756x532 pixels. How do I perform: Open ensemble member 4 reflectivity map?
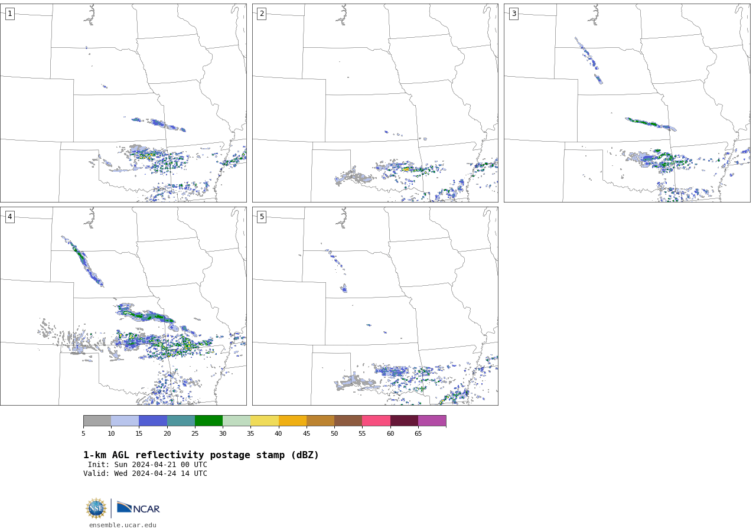[x=123, y=306]
